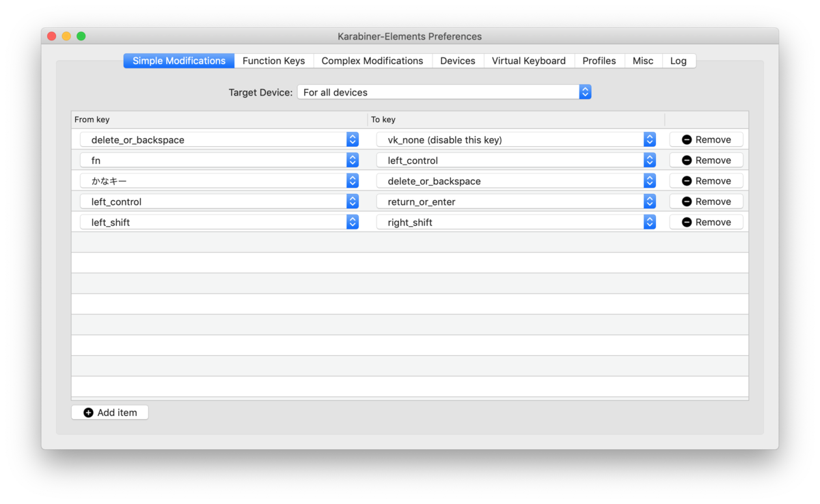Remove the fn to left_control mapping

706,160
